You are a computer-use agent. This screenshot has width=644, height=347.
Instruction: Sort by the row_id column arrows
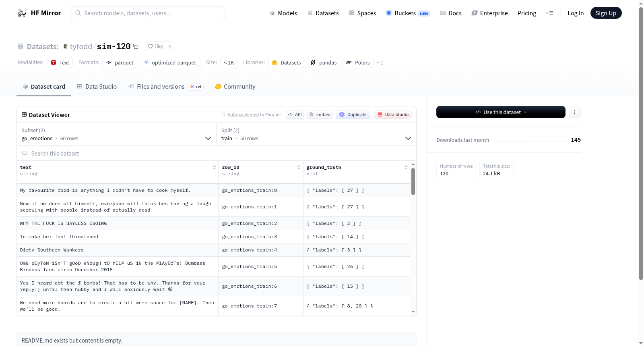299,167
